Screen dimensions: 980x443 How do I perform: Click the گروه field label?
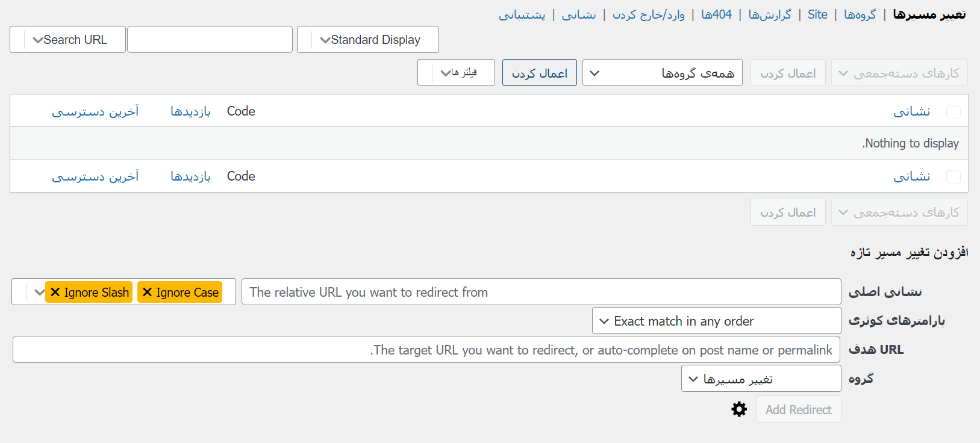[x=861, y=379]
